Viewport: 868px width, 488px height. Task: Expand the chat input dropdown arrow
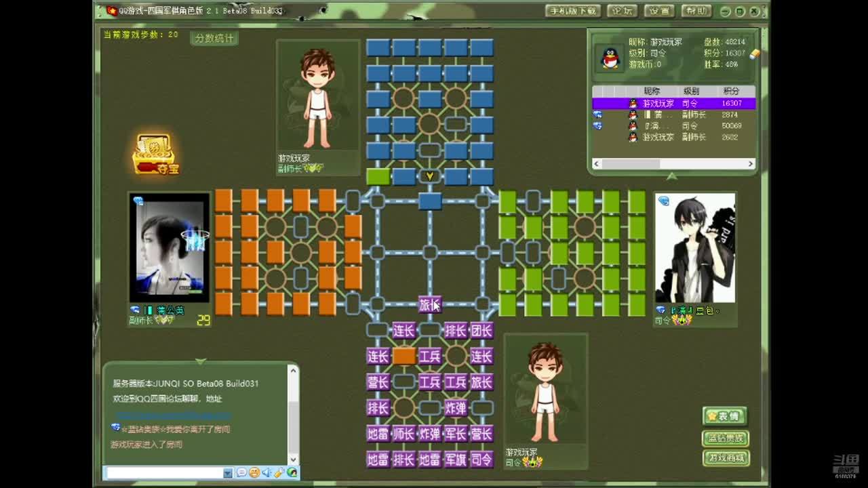click(228, 472)
